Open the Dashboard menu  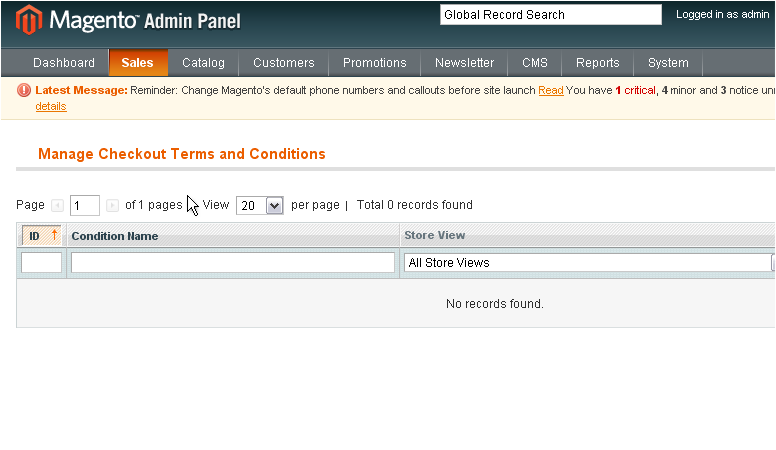[64, 63]
